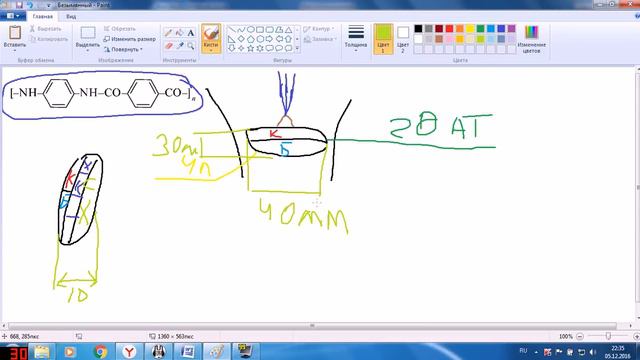
Task: Choose the right triangle shape
Action: (231, 39)
